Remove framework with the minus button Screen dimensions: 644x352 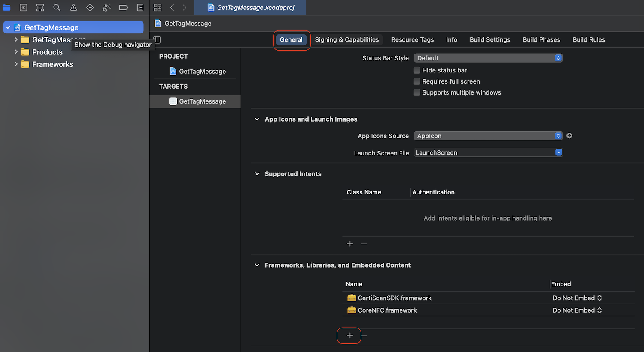coord(364,336)
